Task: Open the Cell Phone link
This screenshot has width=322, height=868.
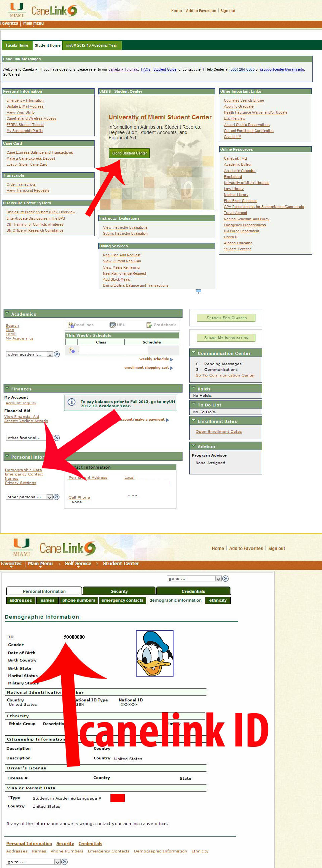Action: (x=79, y=497)
